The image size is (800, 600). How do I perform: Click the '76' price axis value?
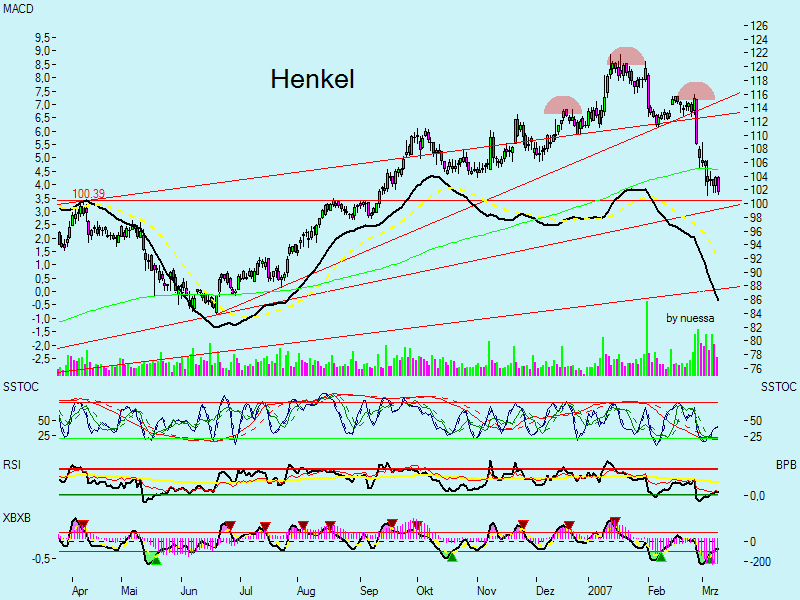[x=756, y=368]
